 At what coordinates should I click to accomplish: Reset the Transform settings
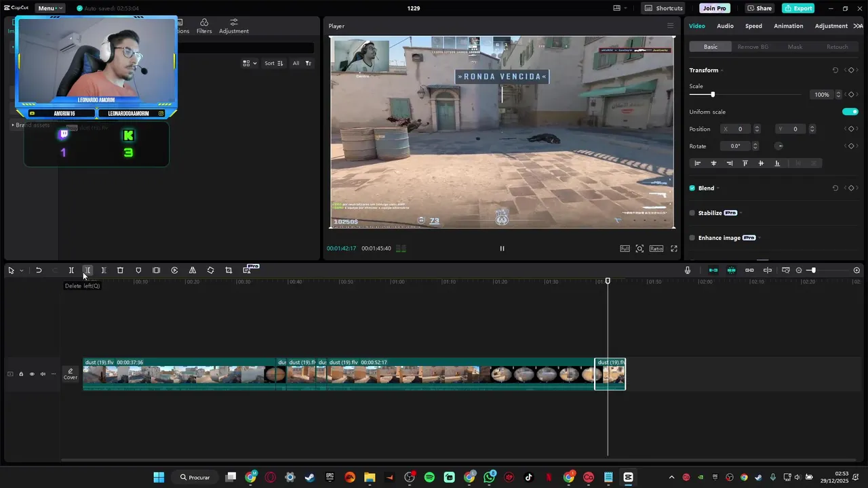click(835, 70)
